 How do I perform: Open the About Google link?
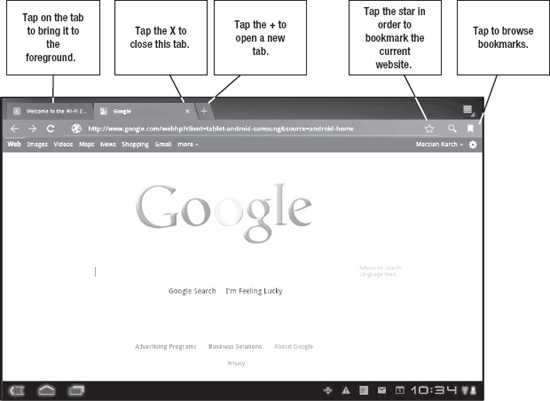coord(294,347)
